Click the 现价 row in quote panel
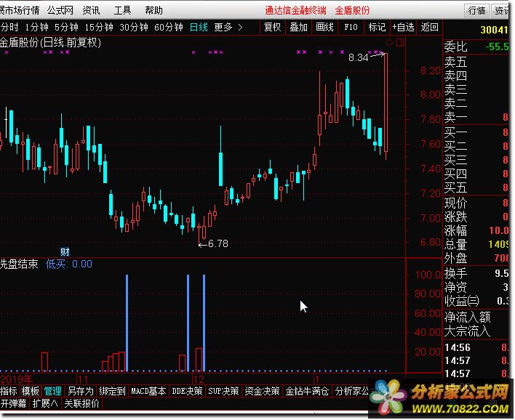The height and width of the screenshot is (420, 515). coord(476,203)
